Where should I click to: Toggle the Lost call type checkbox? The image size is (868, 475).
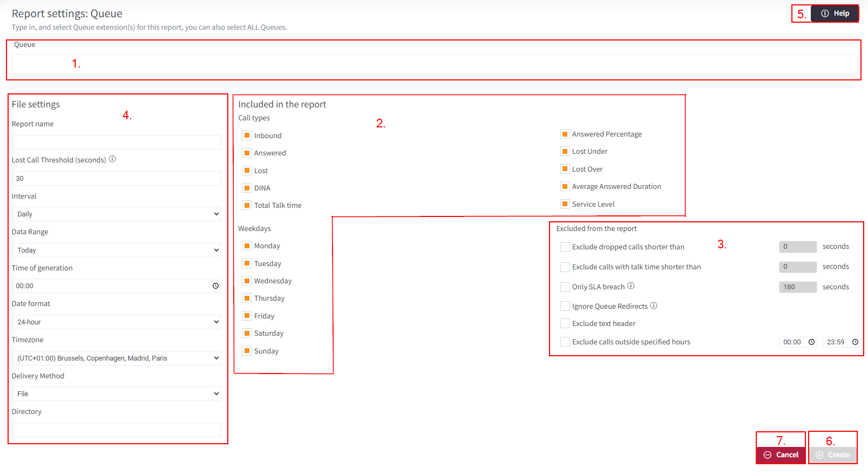click(x=247, y=171)
